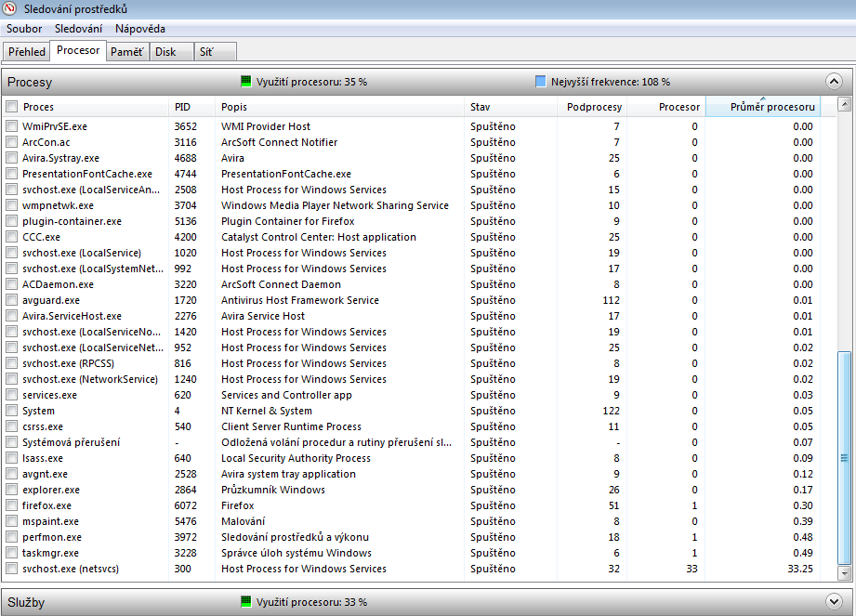Select the checkbox for explorer.exe
This screenshot has width=856, height=616.
pos(12,490)
